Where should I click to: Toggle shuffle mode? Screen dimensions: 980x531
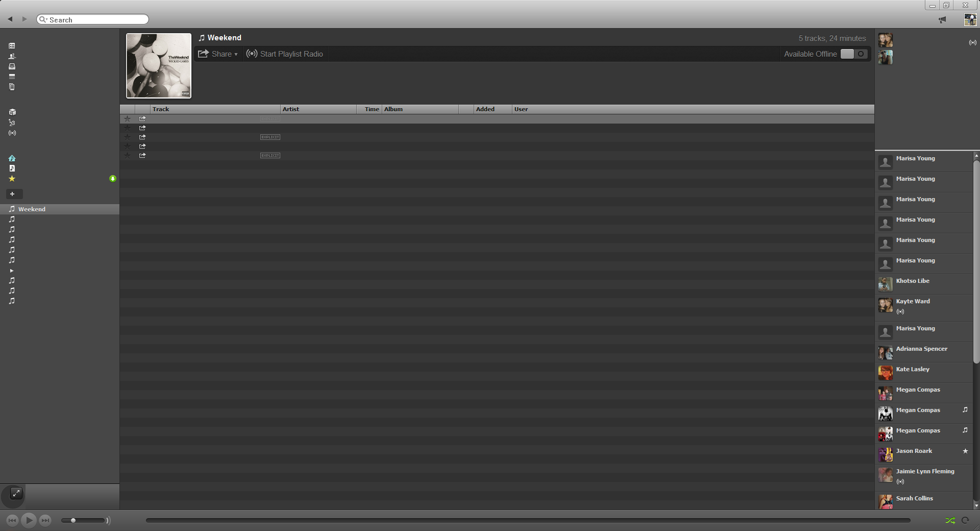(x=950, y=520)
